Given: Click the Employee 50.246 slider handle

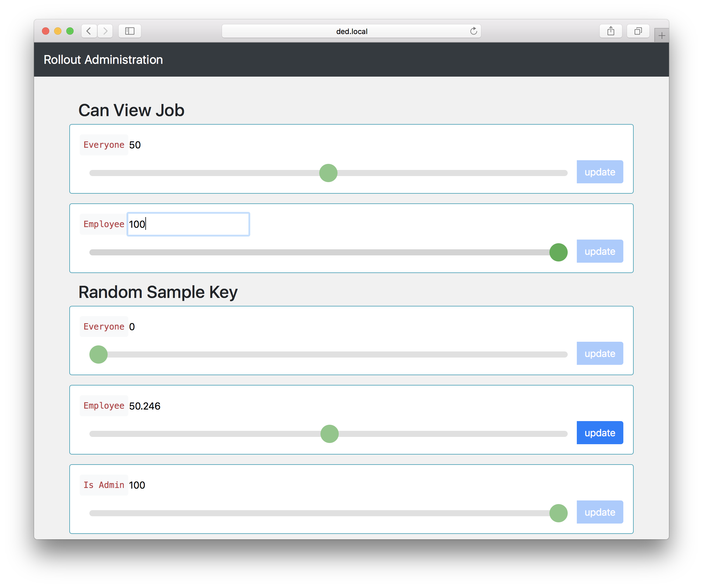Looking at the screenshot, I should [x=329, y=434].
